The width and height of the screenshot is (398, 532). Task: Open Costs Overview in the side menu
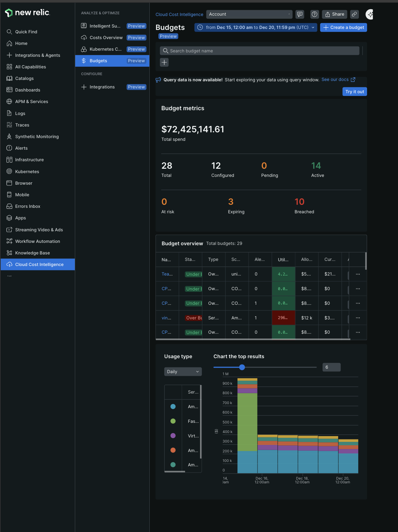coord(106,38)
